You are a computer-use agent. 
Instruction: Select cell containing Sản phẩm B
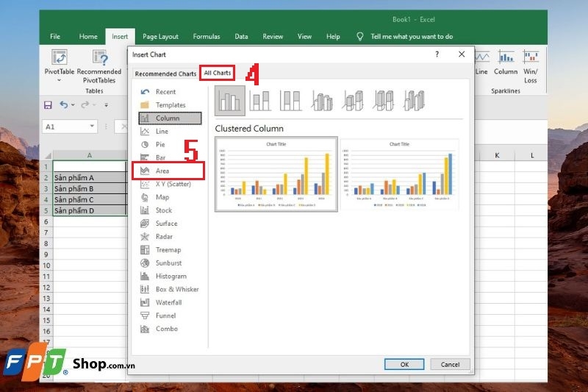(90, 188)
